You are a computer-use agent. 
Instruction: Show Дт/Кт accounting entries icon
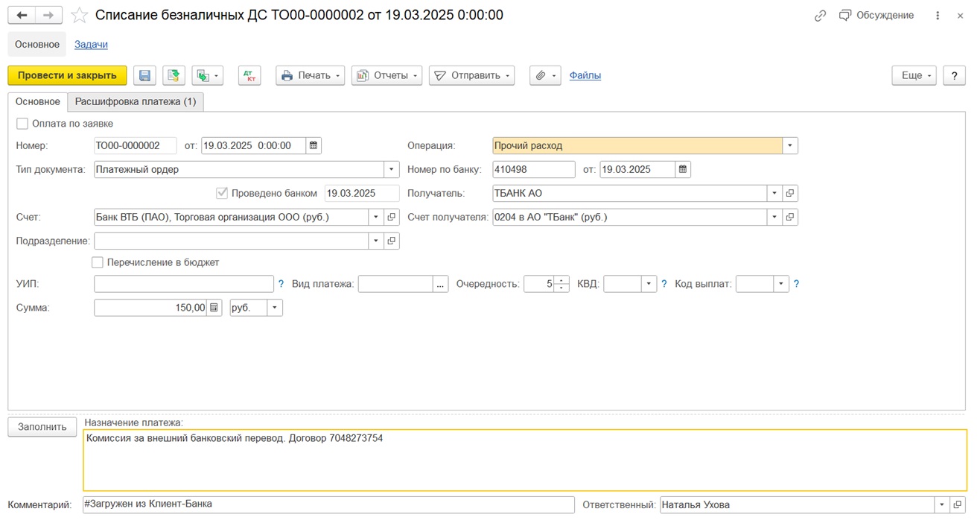tap(249, 75)
